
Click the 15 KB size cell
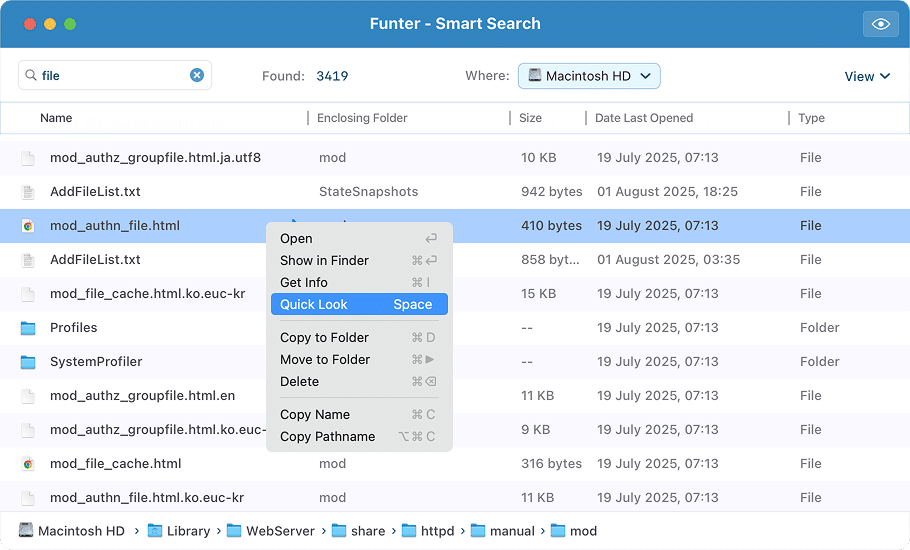tap(539, 294)
